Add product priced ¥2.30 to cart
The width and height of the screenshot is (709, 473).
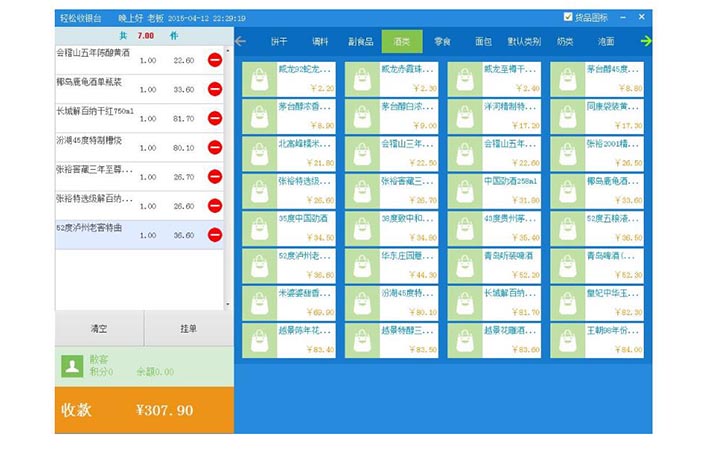[x=392, y=79]
